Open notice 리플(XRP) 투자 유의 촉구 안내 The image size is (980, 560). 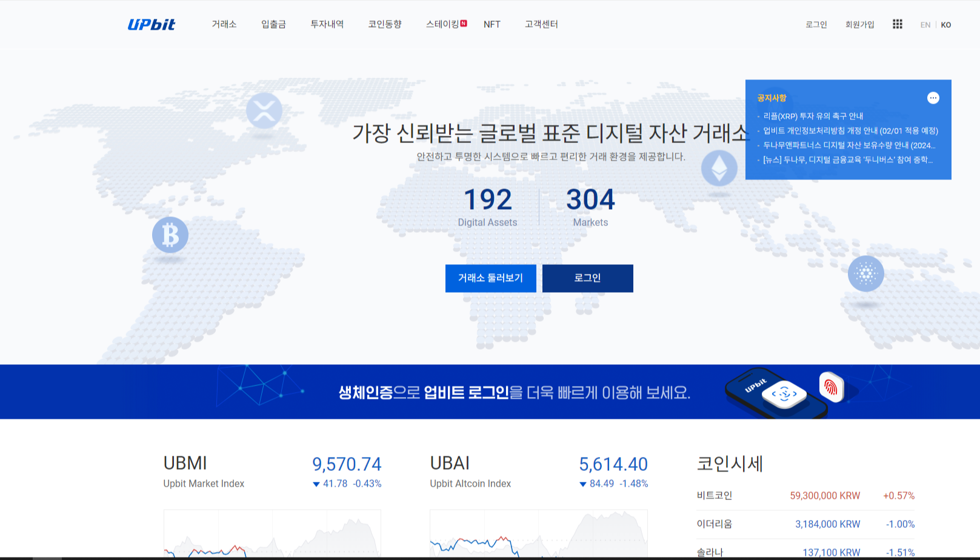(x=813, y=116)
